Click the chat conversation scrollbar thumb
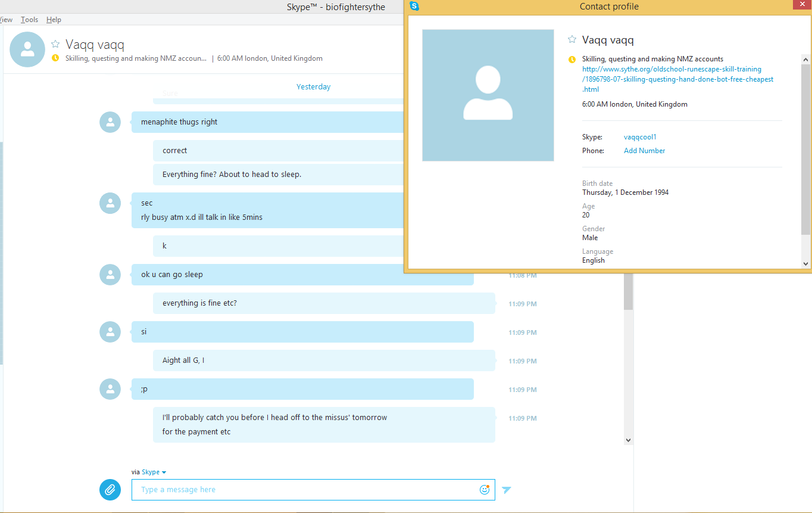This screenshot has height=513, width=812. click(x=628, y=292)
